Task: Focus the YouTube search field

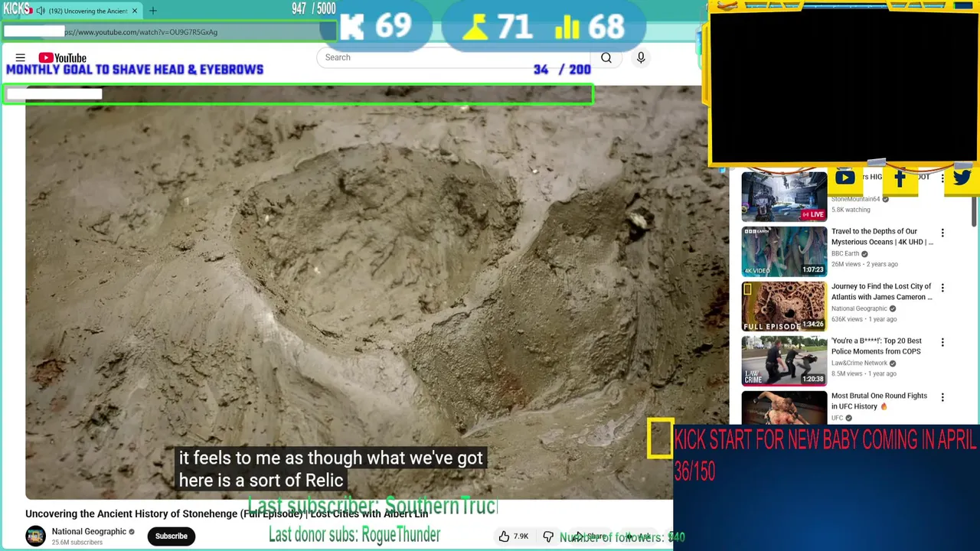Action: tap(453, 57)
